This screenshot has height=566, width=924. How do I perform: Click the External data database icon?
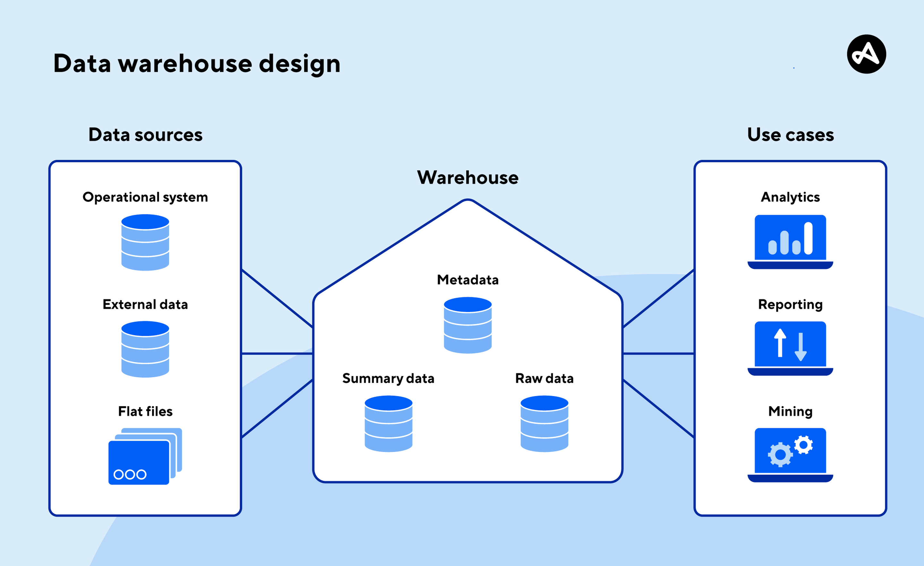click(145, 349)
